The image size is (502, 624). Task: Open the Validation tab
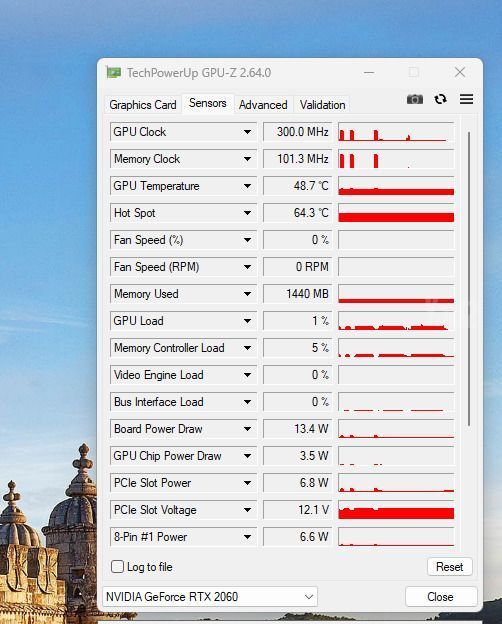(x=322, y=105)
